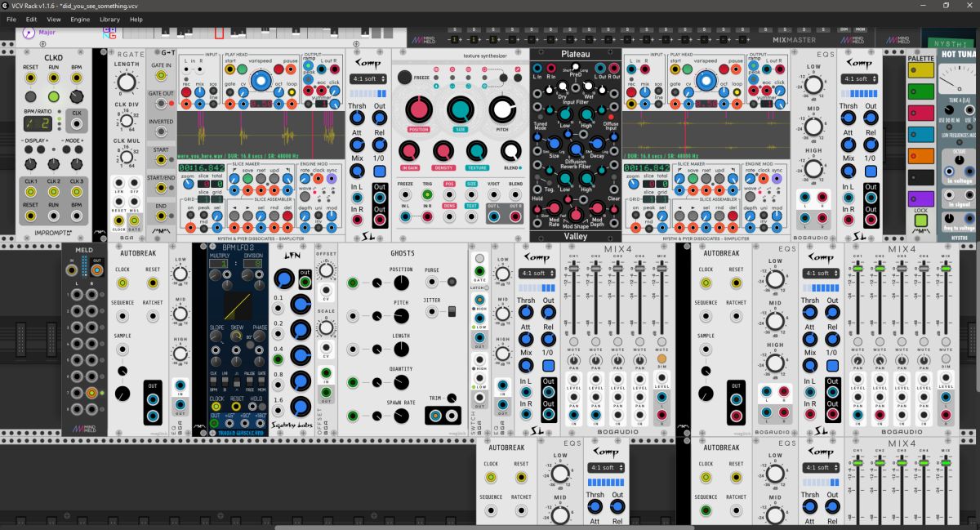
Task: Click the TRIG jack on texture synthesizer
Action: tap(427, 194)
